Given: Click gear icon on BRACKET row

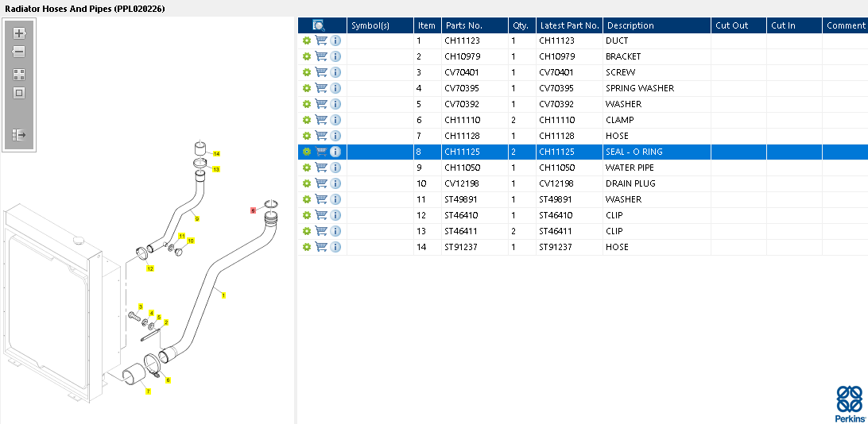Looking at the screenshot, I should pos(307,56).
